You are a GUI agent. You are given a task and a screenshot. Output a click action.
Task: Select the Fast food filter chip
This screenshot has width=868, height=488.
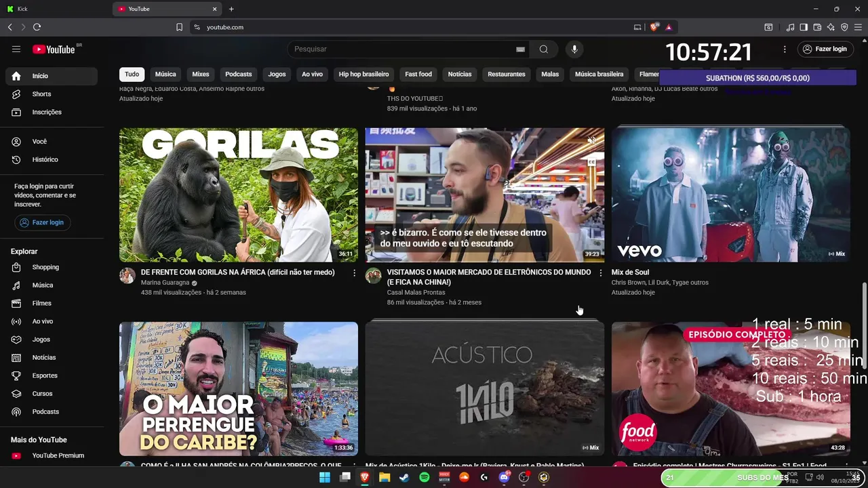(418, 74)
